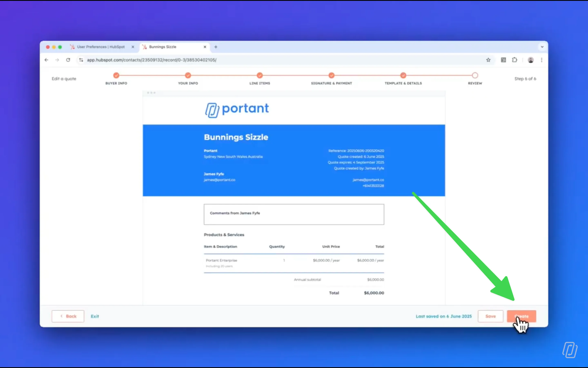The image size is (588, 368).
Task: Click the Exit link
Action: (x=95, y=316)
